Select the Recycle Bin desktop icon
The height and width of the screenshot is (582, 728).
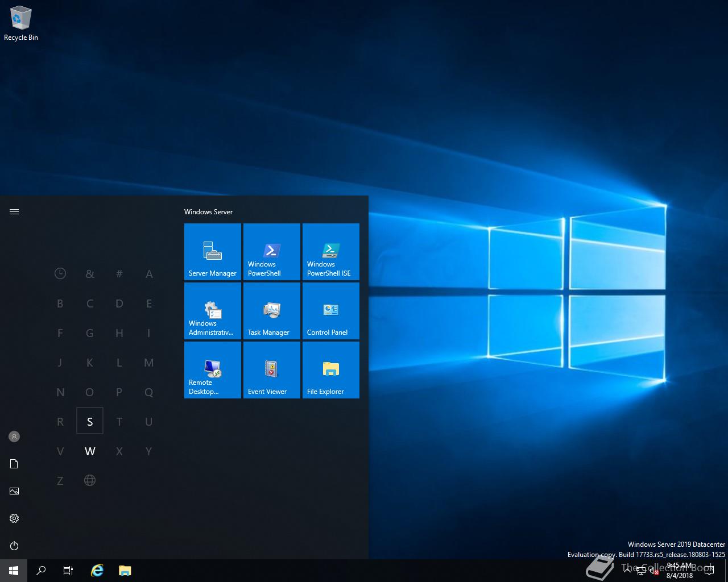[x=21, y=24]
